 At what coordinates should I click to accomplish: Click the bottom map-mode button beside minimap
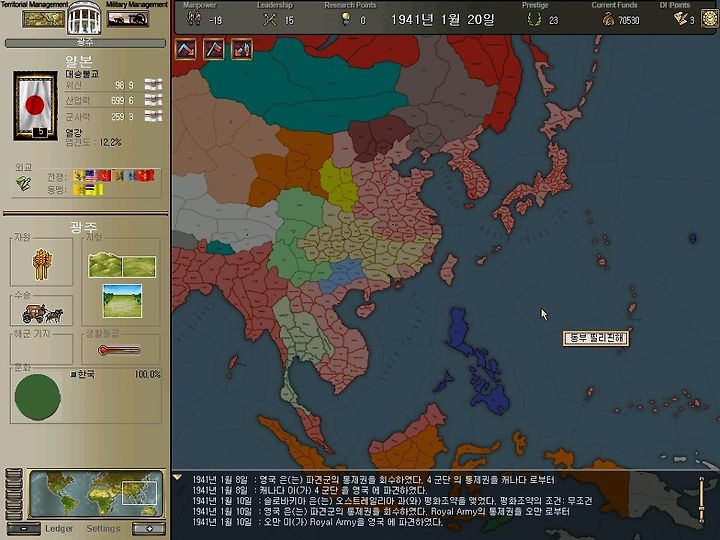click(14, 516)
